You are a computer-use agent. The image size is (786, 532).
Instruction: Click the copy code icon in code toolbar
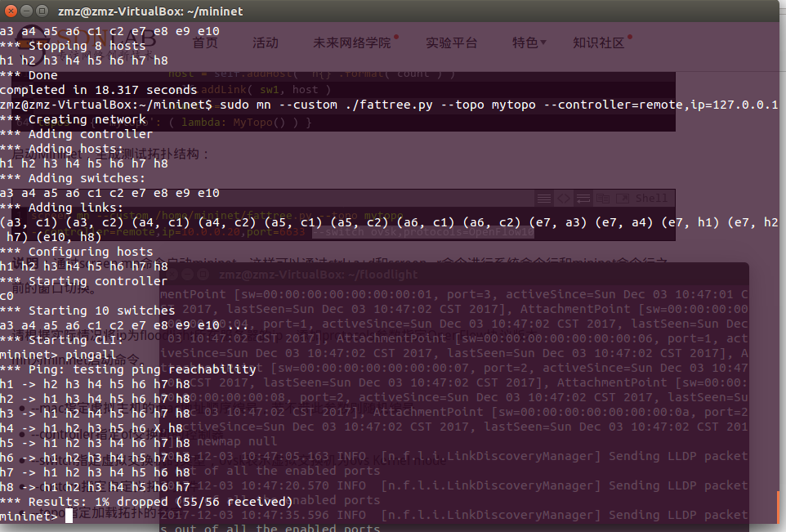tap(602, 199)
